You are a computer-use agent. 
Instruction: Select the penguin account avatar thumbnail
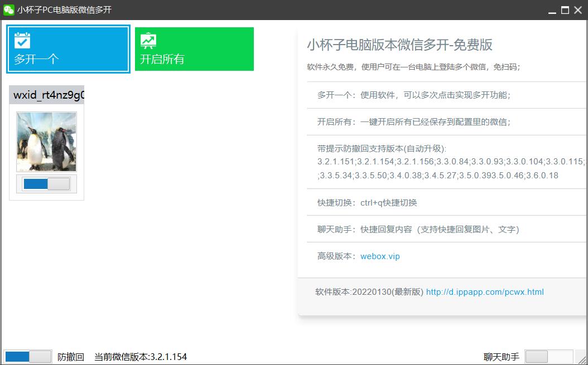point(46,142)
